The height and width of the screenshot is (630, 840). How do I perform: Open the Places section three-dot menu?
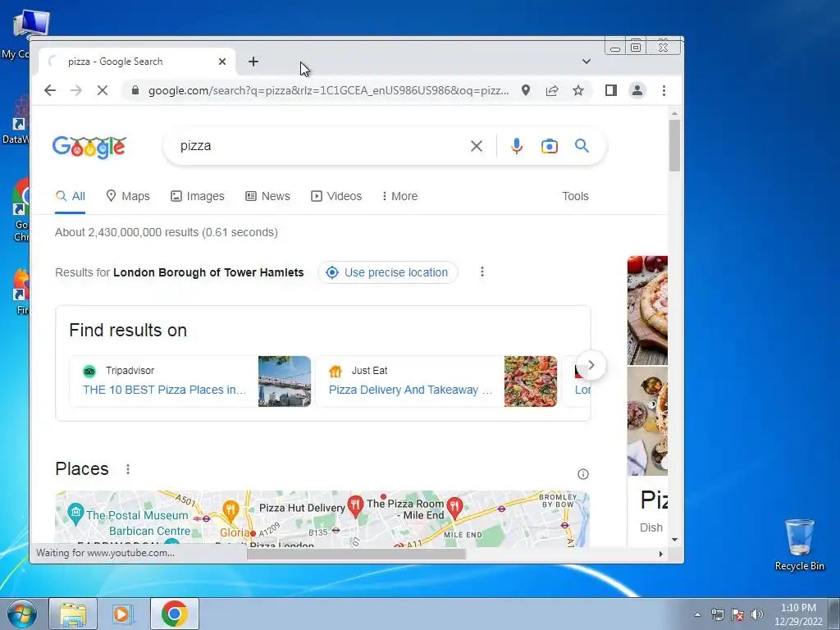127,469
